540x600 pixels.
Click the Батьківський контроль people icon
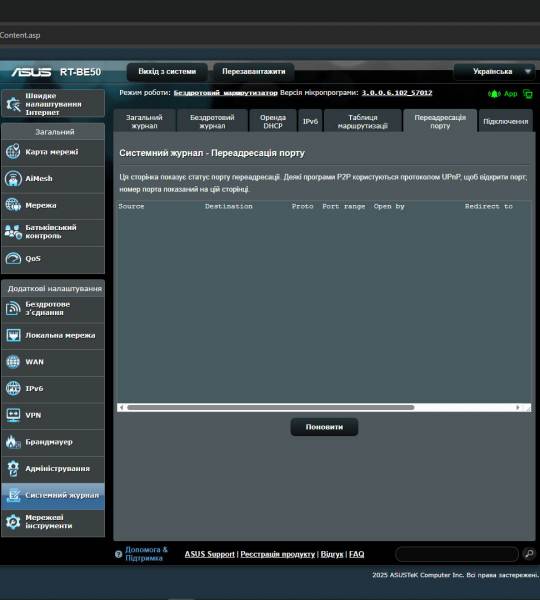pyautogui.click(x=13, y=232)
